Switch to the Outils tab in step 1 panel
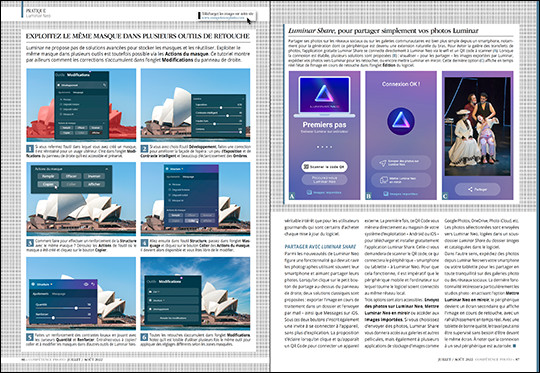 [60, 75]
